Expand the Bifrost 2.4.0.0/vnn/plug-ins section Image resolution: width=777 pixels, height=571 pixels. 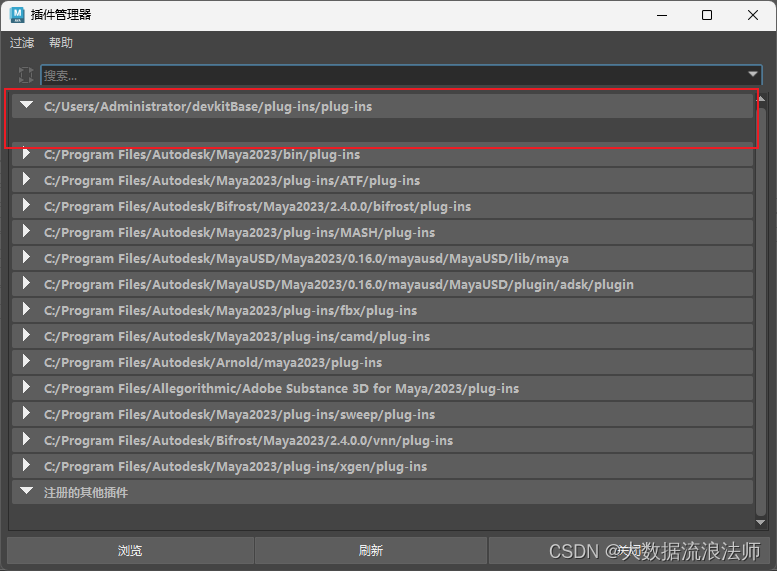coord(26,440)
